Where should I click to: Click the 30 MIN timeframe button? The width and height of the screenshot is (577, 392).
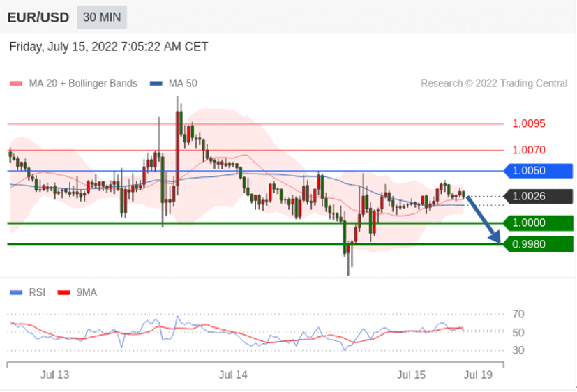(x=102, y=17)
